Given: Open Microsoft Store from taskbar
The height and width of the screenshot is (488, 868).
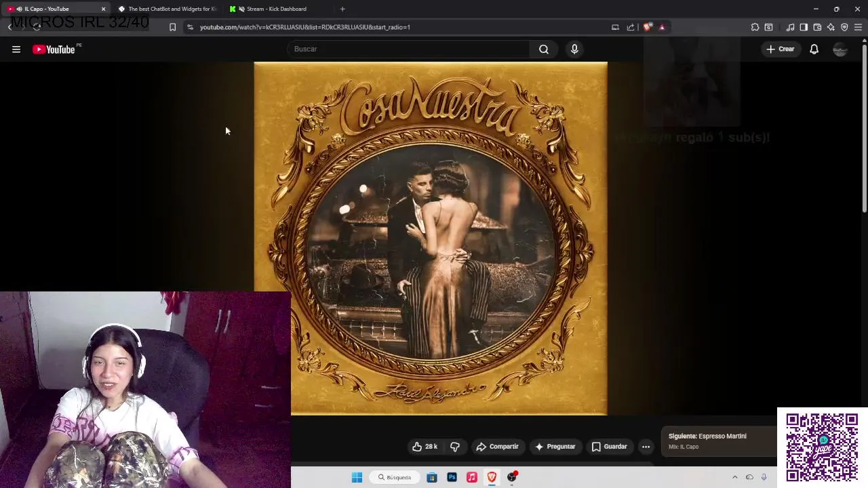Looking at the screenshot, I should tap(432, 477).
